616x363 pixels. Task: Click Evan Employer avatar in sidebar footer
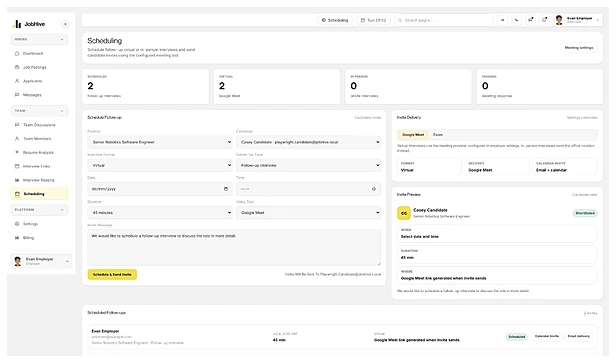tap(18, 261)
